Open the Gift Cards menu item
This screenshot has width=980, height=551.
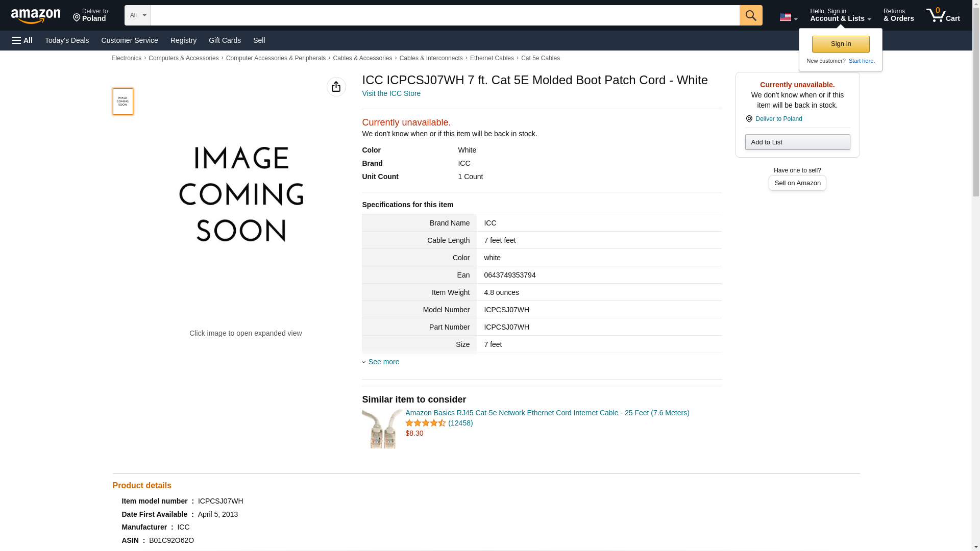[x=225, y=40]
